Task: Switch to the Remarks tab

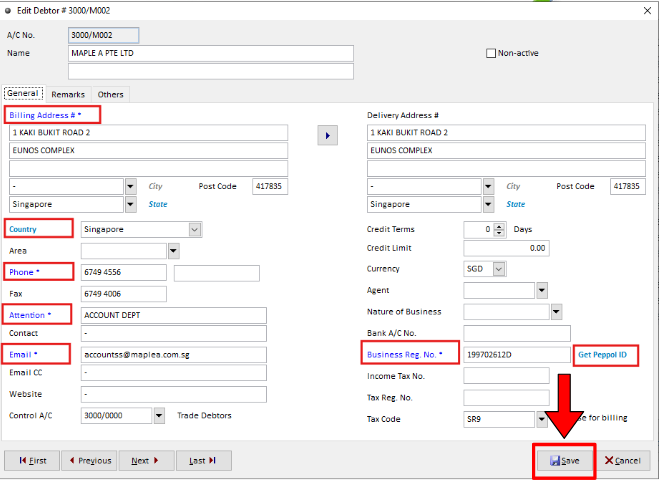Action: coord(68,95)
